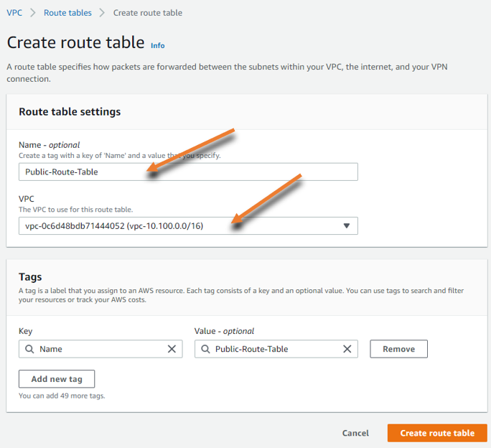Click chevron after Route tables breadcrumb
The width and height of the screenshot is (491, 448).
coord(102,13)
